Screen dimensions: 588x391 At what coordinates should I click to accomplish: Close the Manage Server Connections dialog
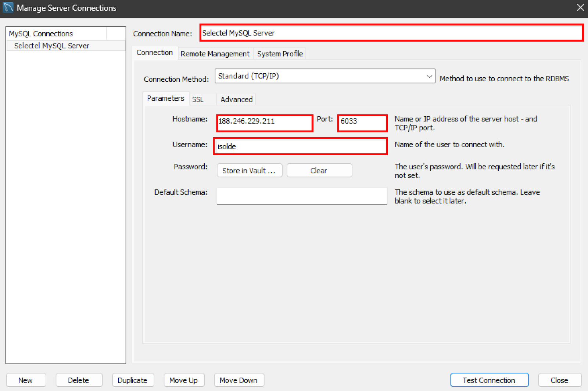[580, 7]
